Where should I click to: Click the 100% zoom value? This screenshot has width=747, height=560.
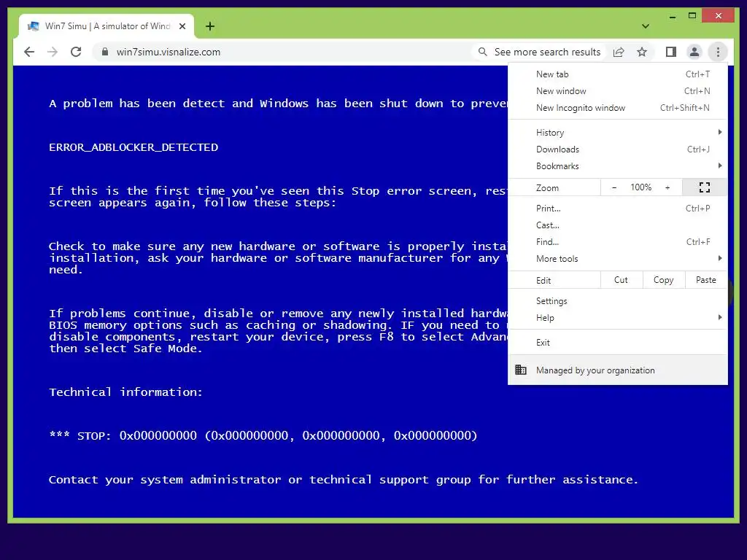pos(640,187)
